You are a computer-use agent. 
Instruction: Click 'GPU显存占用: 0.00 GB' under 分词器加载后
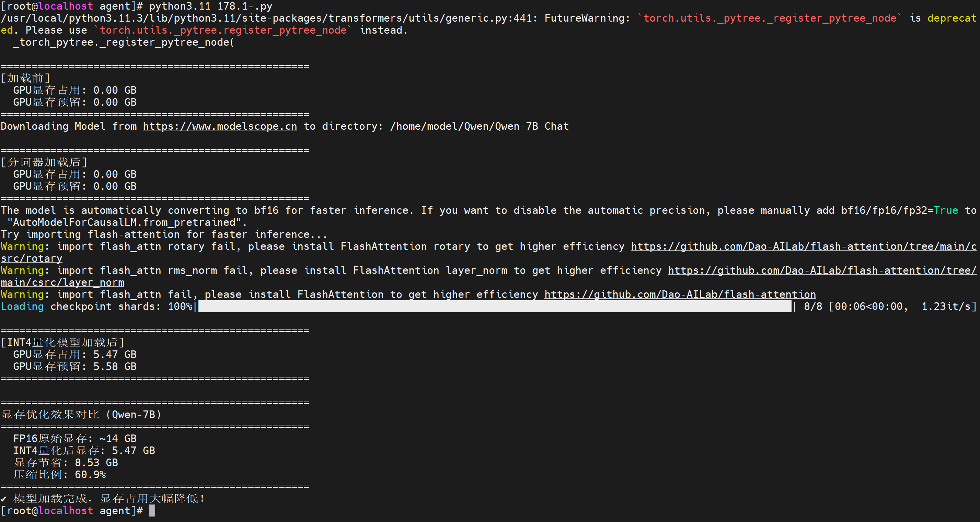pos(75,174)
